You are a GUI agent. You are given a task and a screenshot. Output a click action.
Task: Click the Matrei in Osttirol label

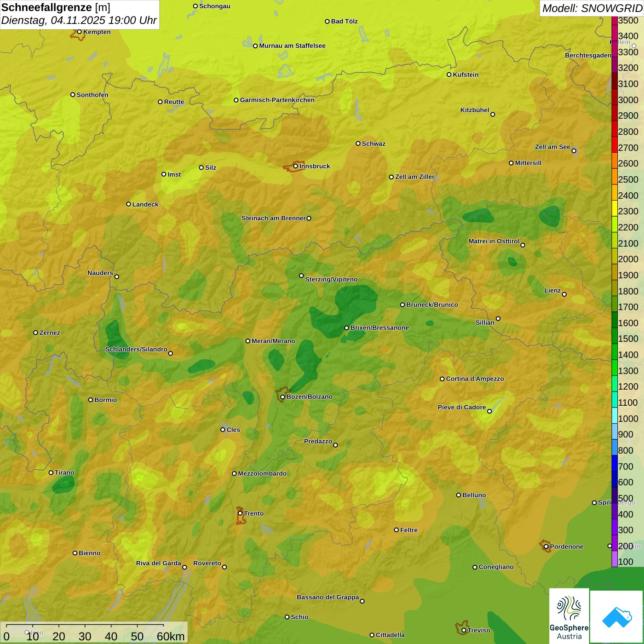click(494, 241)
